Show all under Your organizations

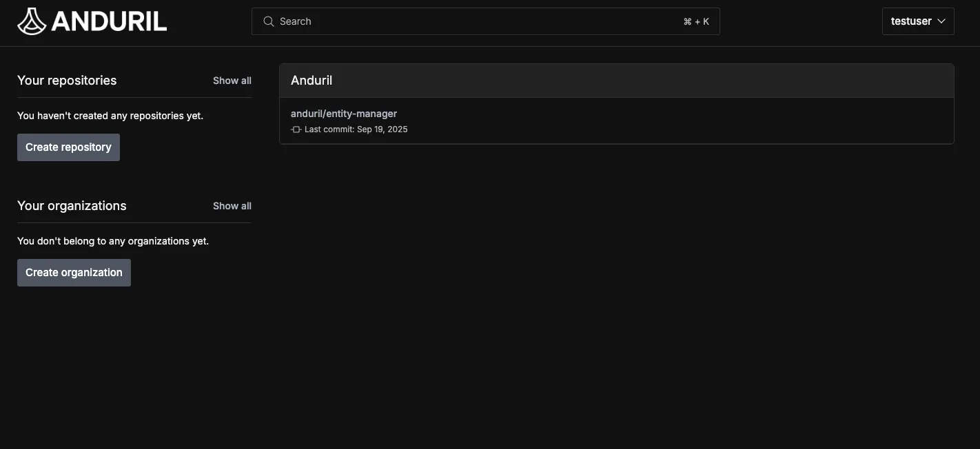point(232,206)
